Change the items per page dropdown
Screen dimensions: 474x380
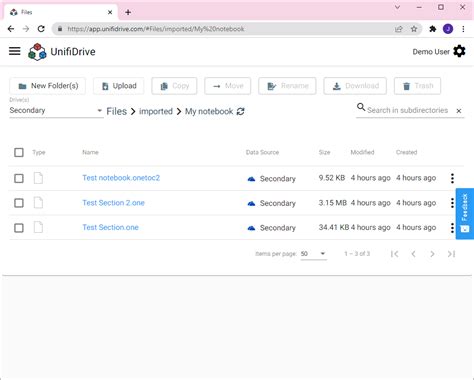coord(313,254)
